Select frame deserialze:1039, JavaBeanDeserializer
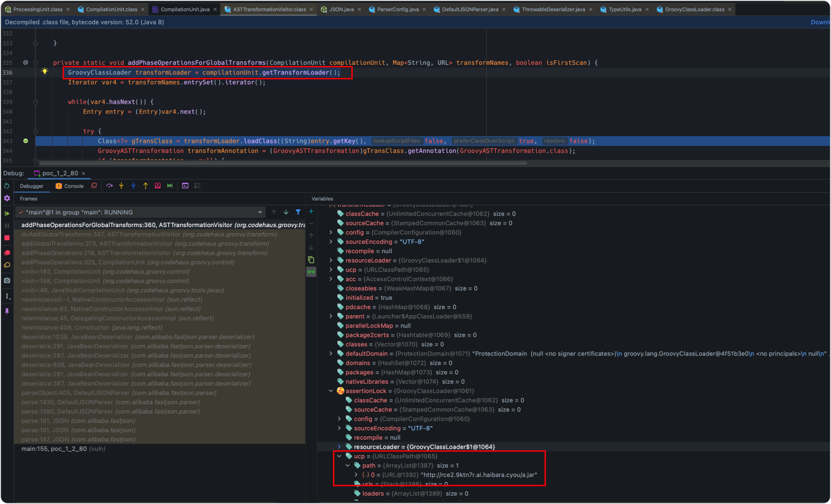Image resolution: width=831 pixels, height=504 pixels. (160, 337)
